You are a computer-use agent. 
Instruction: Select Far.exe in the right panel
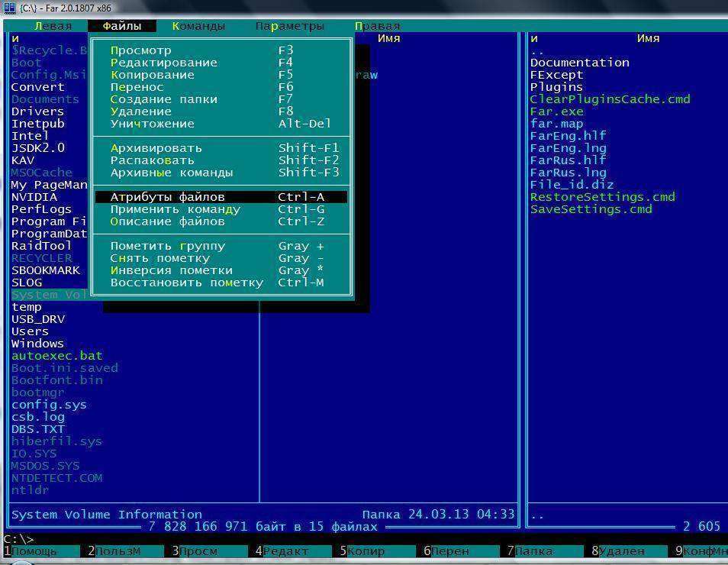point(556,111)
